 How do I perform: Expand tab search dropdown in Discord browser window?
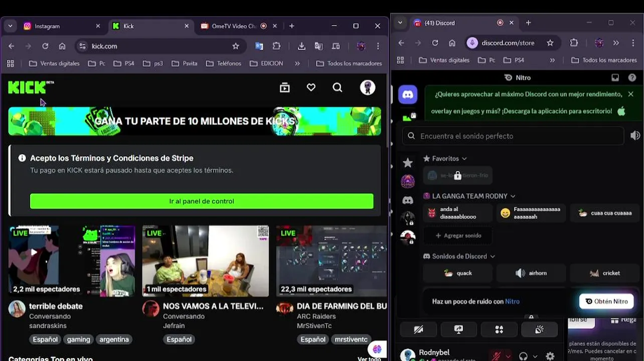click(400, 23)
